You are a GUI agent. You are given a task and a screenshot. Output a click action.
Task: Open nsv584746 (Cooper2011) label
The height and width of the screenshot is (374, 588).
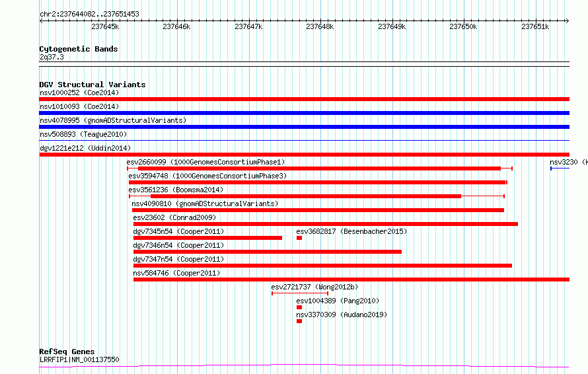coord(176,273)
